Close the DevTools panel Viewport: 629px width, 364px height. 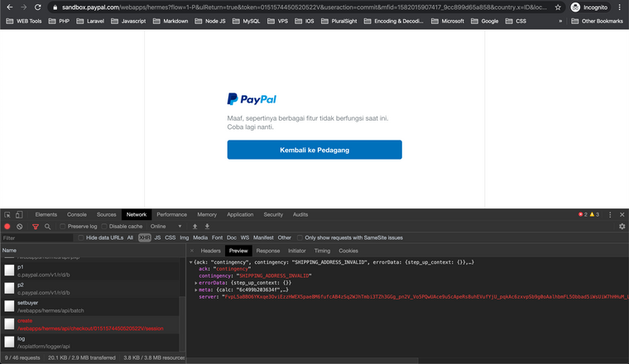point(622,214)
